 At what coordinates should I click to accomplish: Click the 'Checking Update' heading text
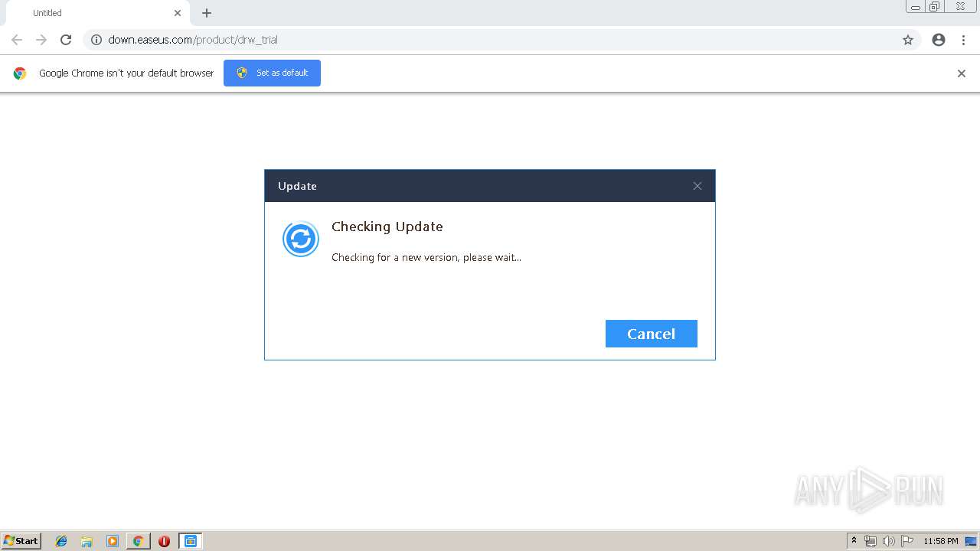click(387, 227)
